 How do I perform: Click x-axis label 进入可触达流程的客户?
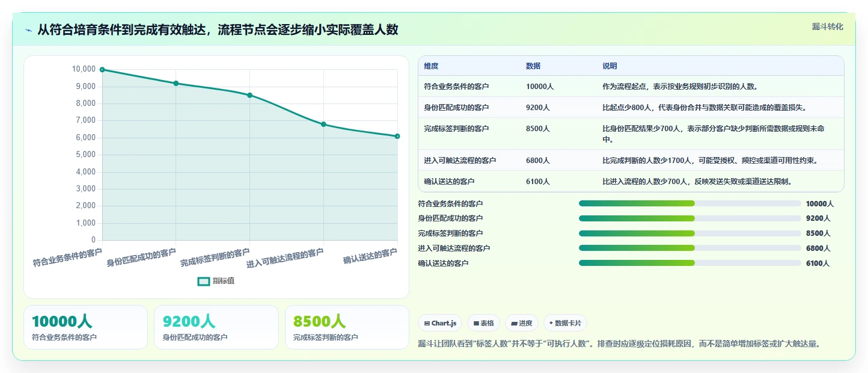tap(285, 258)
